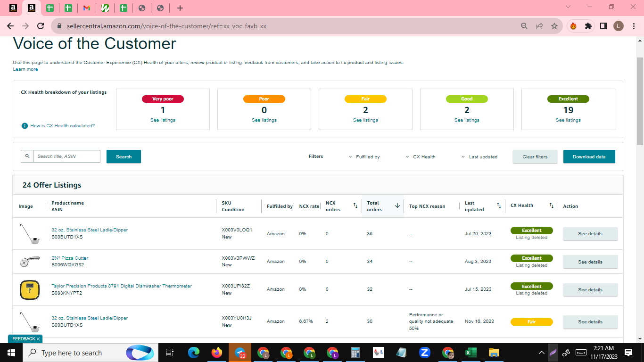Switch to the first Amazon tab
The height and width of the screenshot is (362, 644).
tap(13, 8)
